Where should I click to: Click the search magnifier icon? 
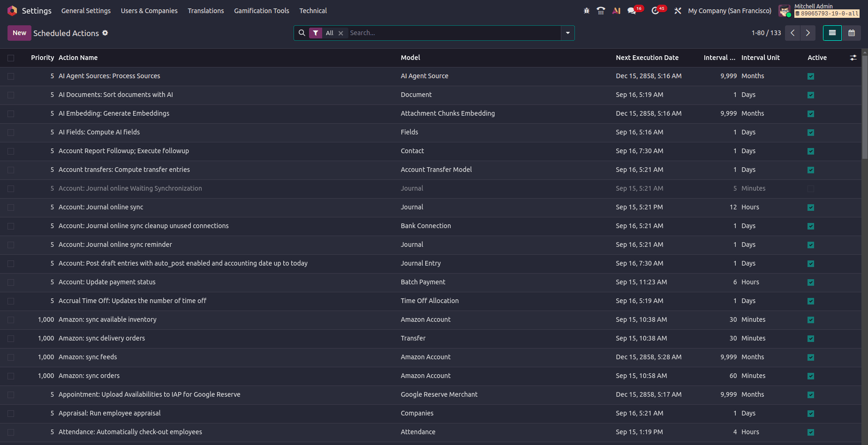tap(302, 33)
